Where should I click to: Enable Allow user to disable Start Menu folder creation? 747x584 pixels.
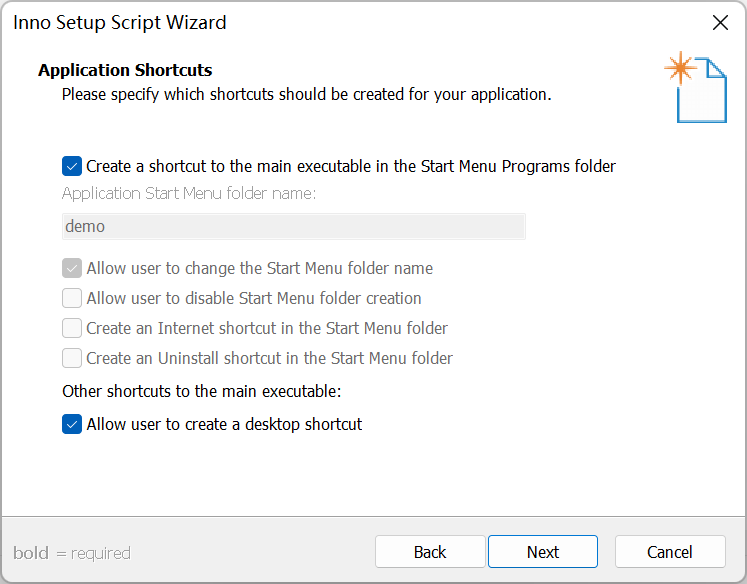pos(72,298)
